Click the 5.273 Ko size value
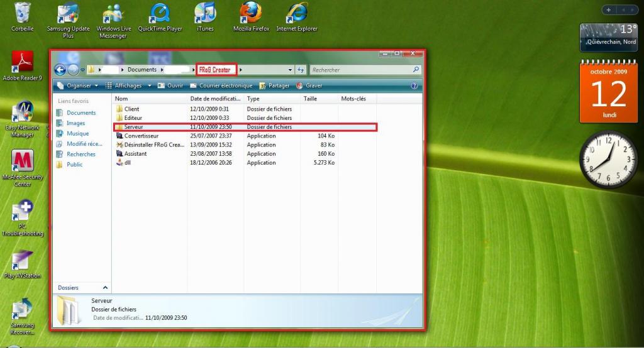 coord(324,163)
